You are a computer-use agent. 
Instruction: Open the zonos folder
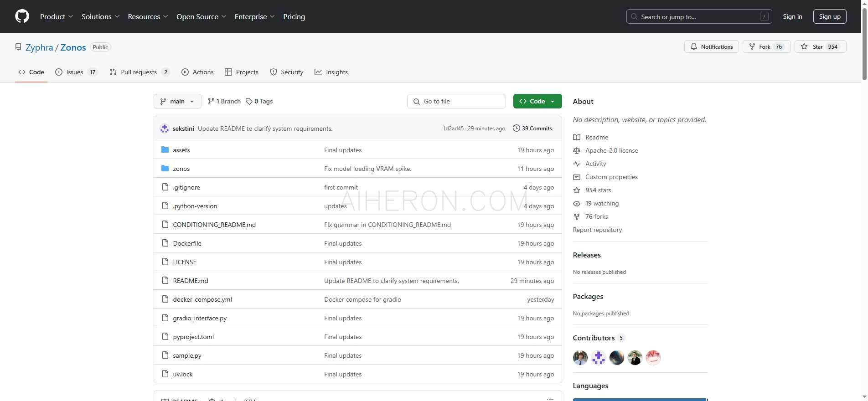click(x=181, y=169)
